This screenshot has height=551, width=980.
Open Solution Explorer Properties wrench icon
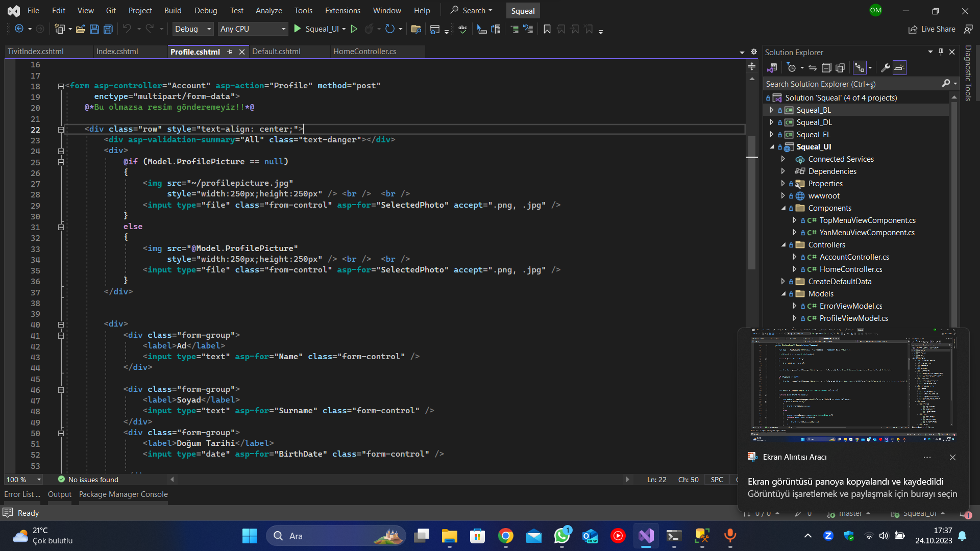[x=887, y=67]
